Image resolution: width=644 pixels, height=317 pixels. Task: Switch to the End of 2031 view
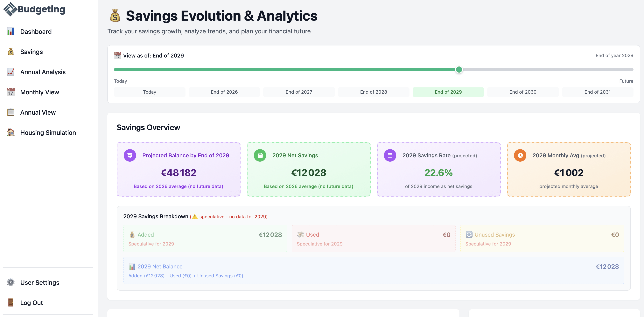597,92
